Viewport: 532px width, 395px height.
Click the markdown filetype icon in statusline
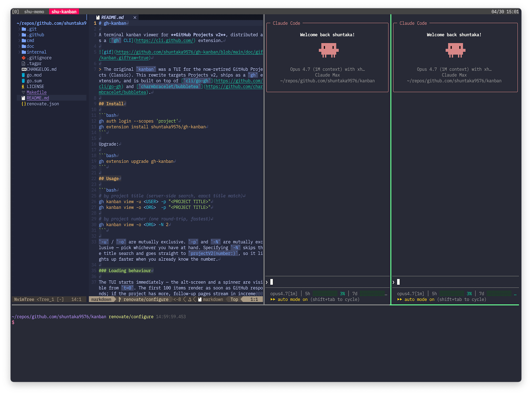pyautogui.click(x=200, y=299)
